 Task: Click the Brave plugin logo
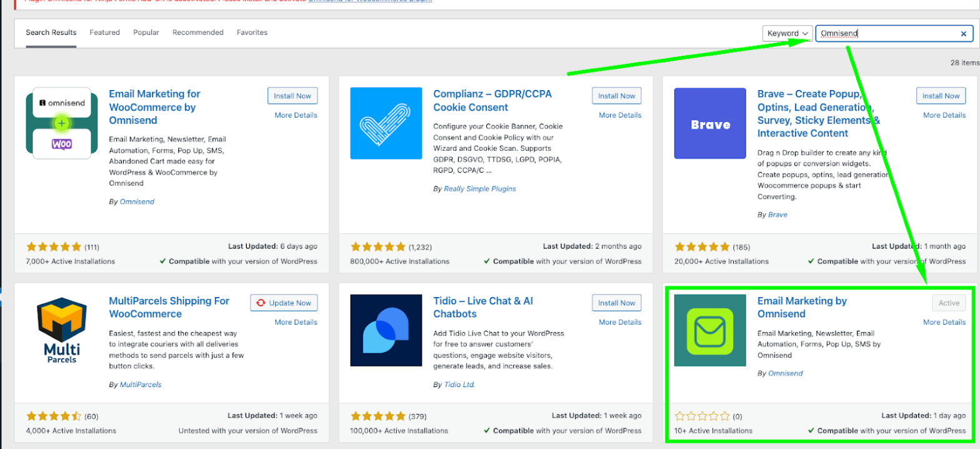point(710,123)
